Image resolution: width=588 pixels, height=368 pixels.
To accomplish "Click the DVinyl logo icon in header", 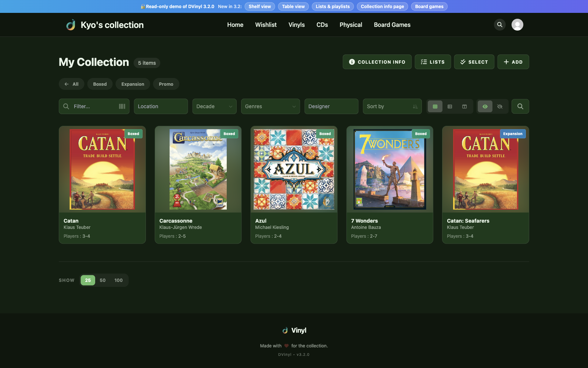I will pyautogui.click(x=71, y=25).
